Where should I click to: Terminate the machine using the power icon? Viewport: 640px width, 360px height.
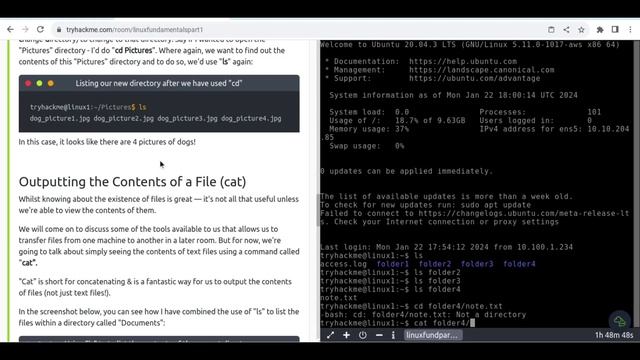pos(362,335)
